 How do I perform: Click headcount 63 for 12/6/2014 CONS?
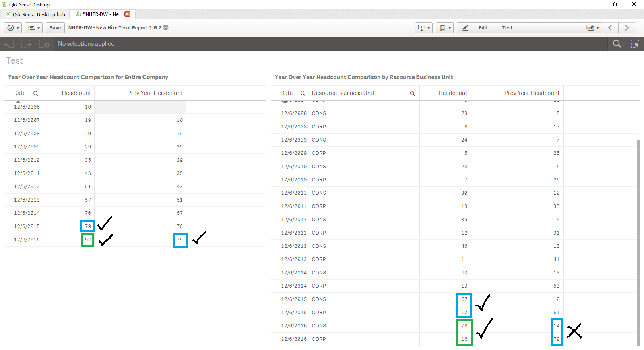point(464,273)
